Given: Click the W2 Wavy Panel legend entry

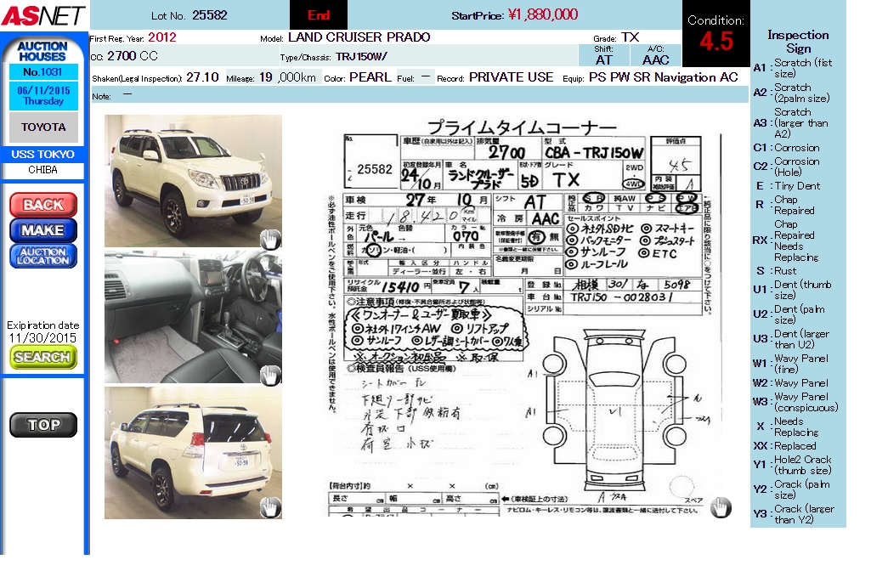Looking at the screenshot, I should [790, 383].
